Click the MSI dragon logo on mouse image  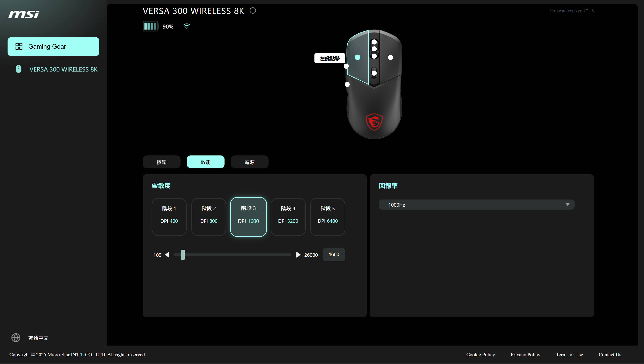pos(374,122)
